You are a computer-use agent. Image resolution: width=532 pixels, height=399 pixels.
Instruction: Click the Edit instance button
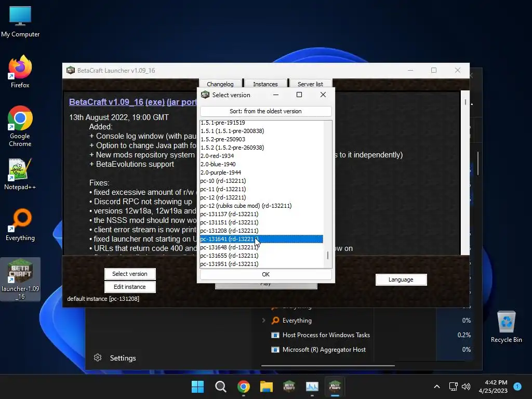[129, 287]
